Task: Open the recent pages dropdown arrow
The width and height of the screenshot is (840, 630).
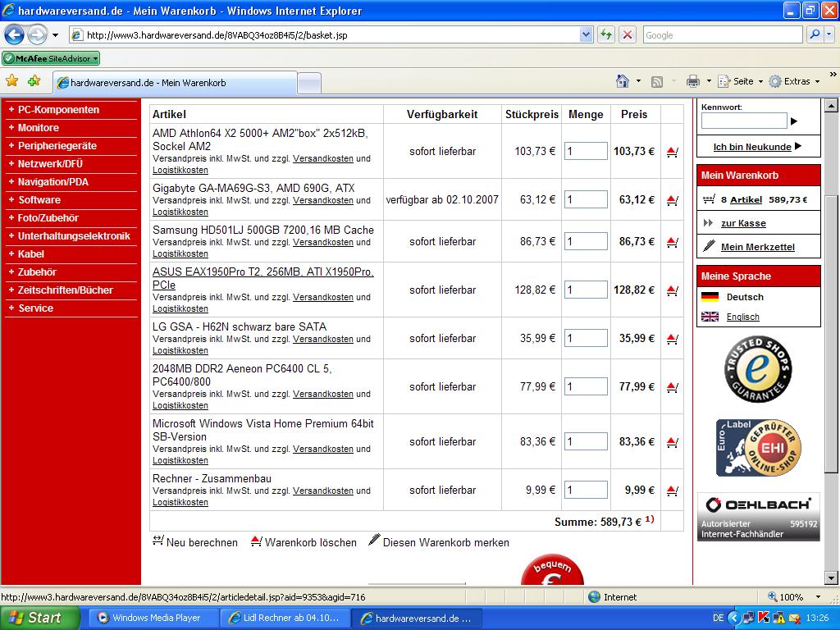Action: point(55,35)
